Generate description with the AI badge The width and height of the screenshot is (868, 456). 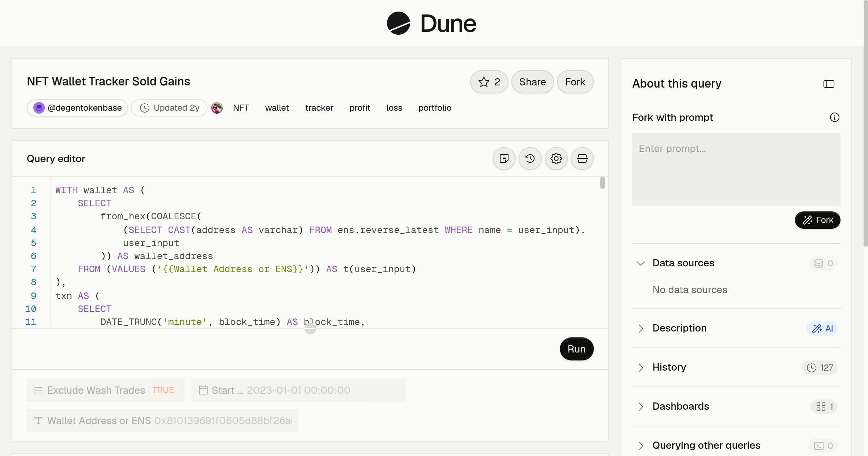point(822,328)
